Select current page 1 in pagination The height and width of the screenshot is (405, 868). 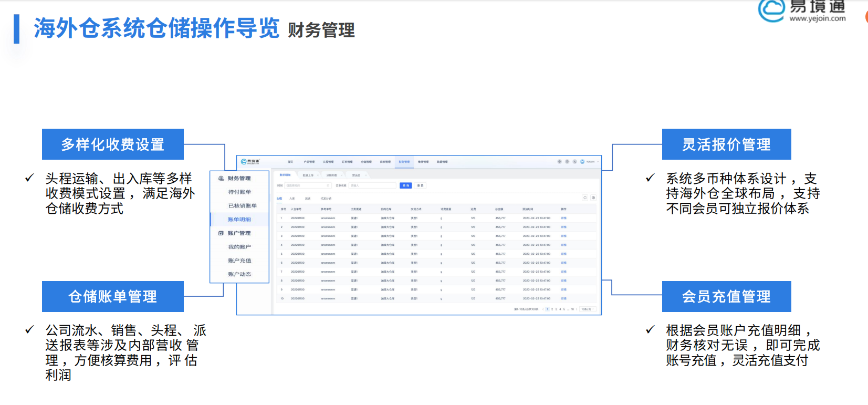547,309
